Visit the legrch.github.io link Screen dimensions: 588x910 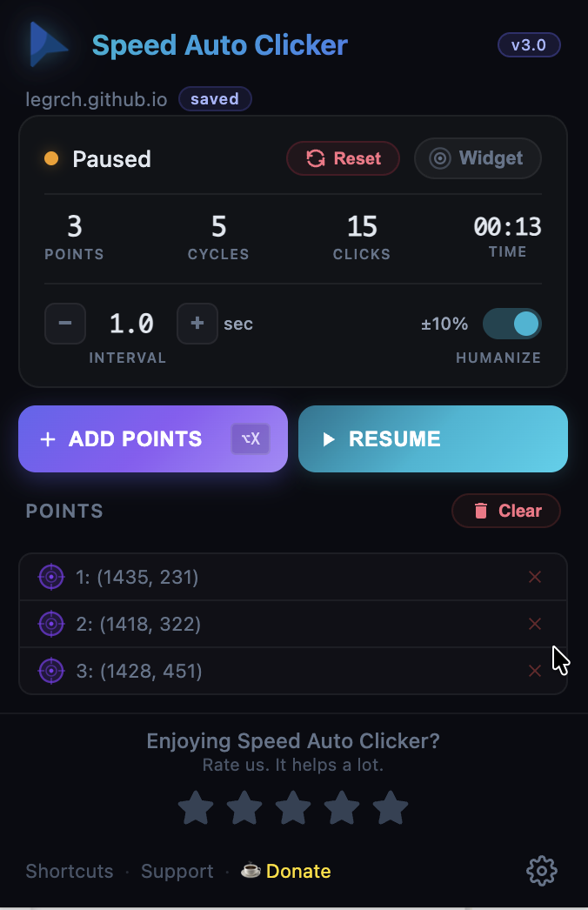[x=97, y=98]
